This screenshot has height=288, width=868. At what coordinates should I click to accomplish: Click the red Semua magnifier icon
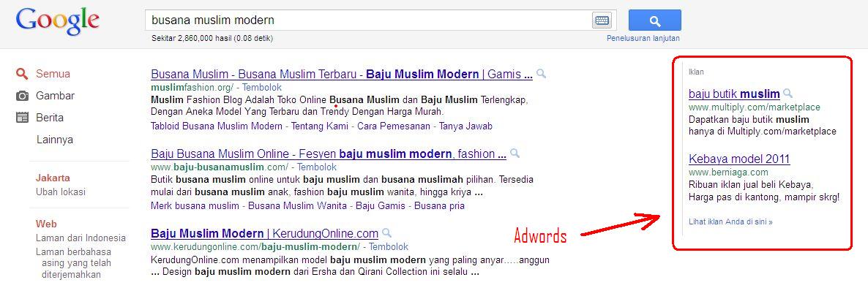[x=21, y=74]
